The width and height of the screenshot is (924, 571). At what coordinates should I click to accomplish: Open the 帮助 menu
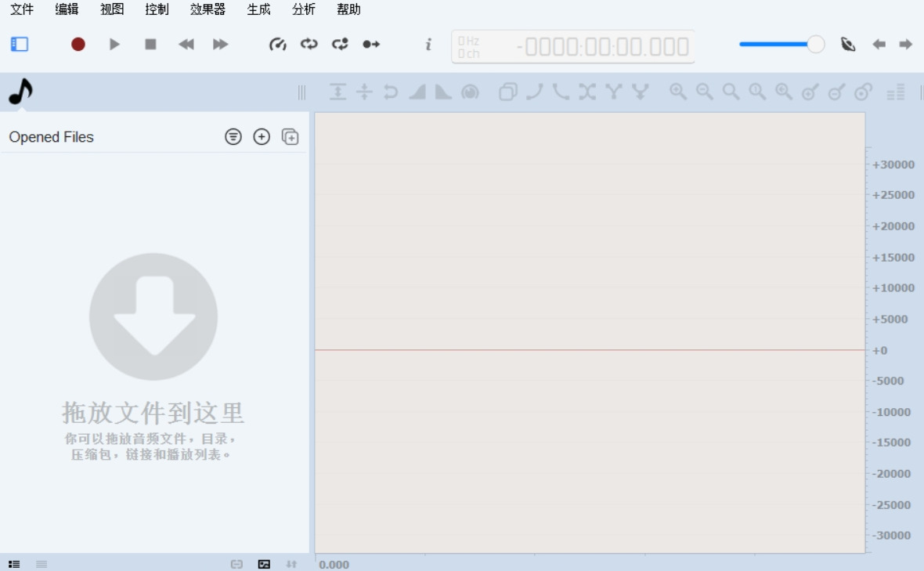pyautogui.click(x=348, y=9)
